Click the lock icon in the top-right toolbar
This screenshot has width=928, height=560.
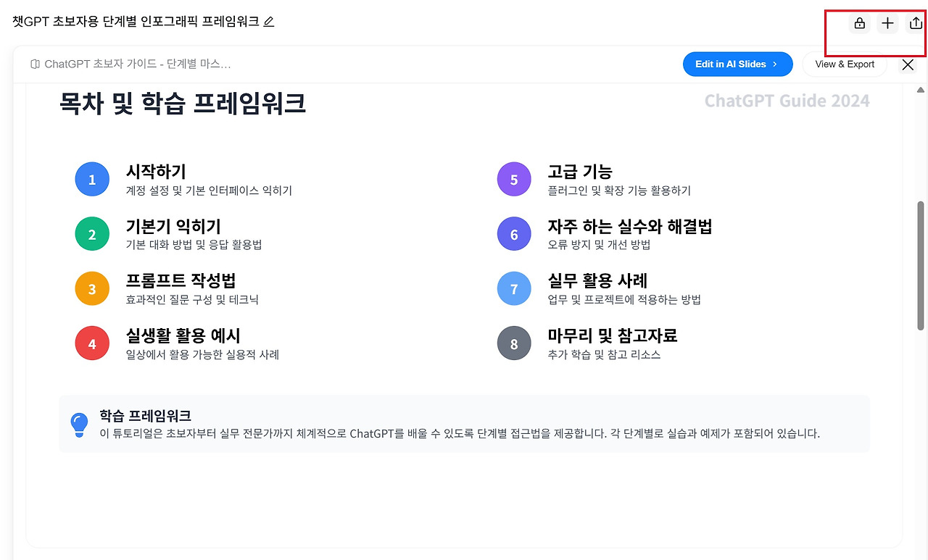click(860, 22)
